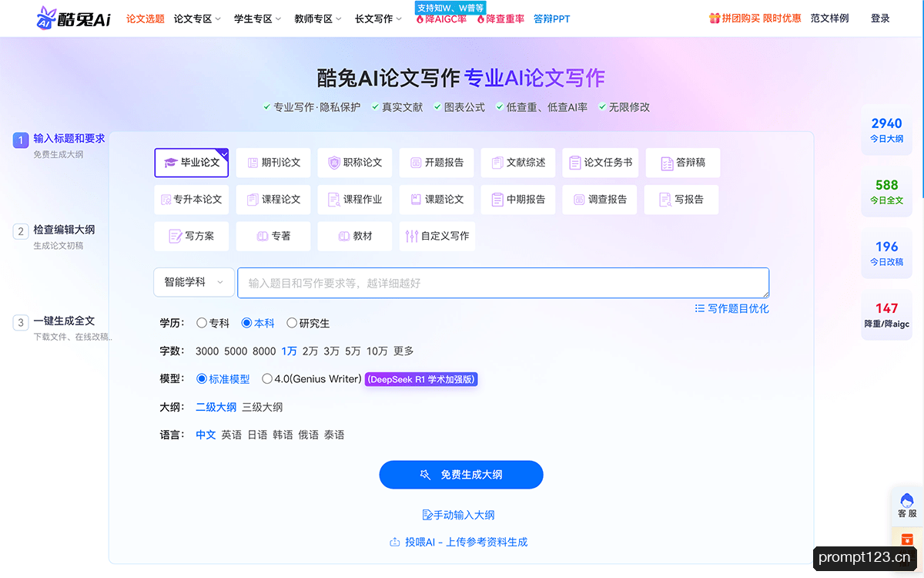
Task: Pick the 写报告 option
Action: pyautogui.click(x=681, y=200)
